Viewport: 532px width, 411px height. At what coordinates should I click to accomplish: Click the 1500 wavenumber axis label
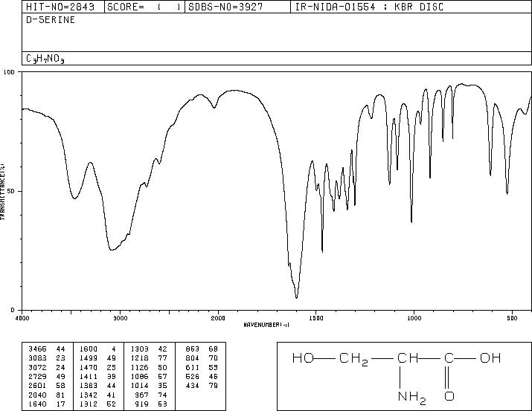click(316, 318)
